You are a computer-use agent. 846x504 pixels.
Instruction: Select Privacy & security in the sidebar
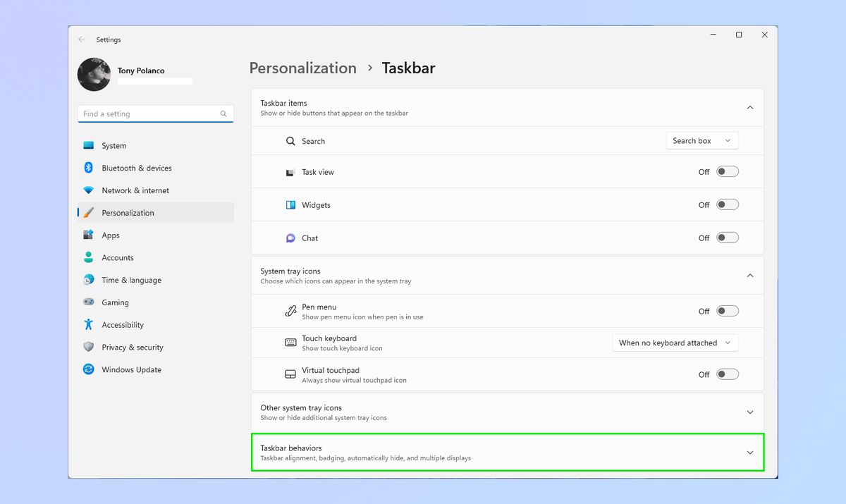point(88,347)
